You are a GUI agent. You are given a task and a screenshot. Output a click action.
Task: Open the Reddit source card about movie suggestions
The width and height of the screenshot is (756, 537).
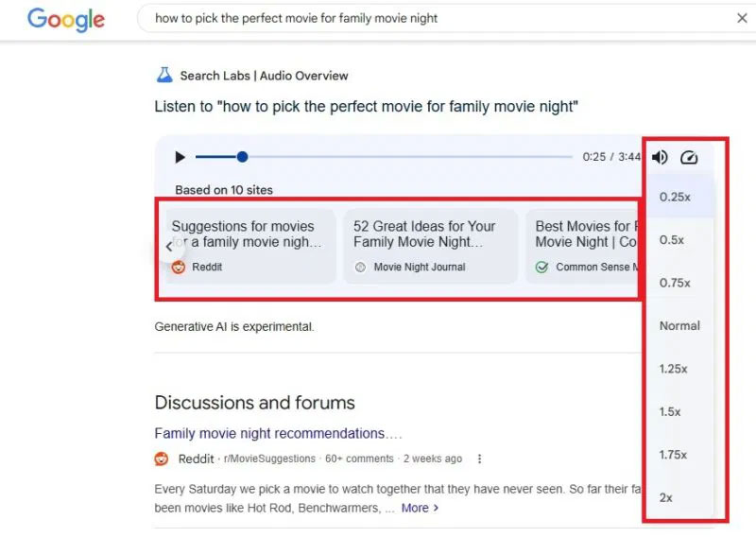tap(250, 246)
